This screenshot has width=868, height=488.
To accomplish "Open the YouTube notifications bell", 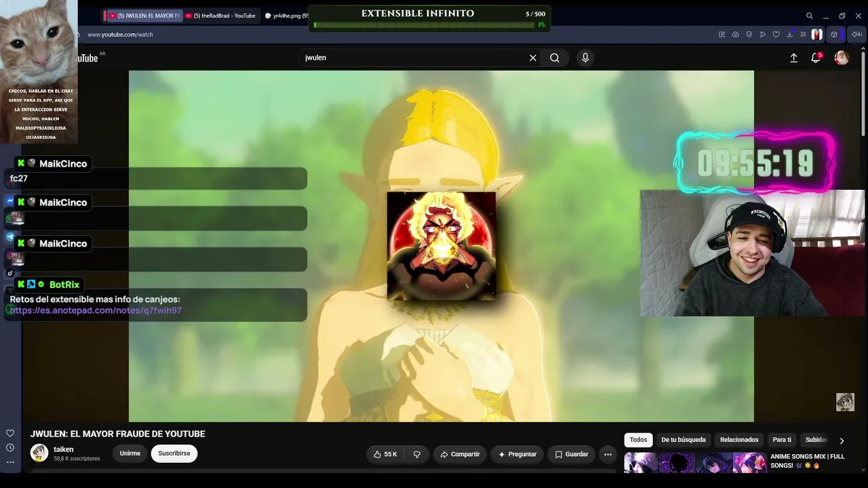I will (x=816, y=58).
